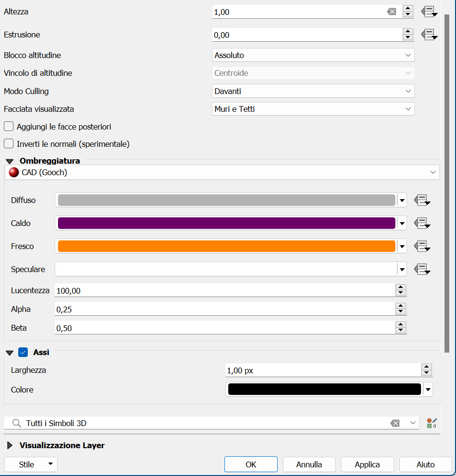Pick the gray Diffuso color
The width and height of the screenshot is (456, 476).
(226, 201)
